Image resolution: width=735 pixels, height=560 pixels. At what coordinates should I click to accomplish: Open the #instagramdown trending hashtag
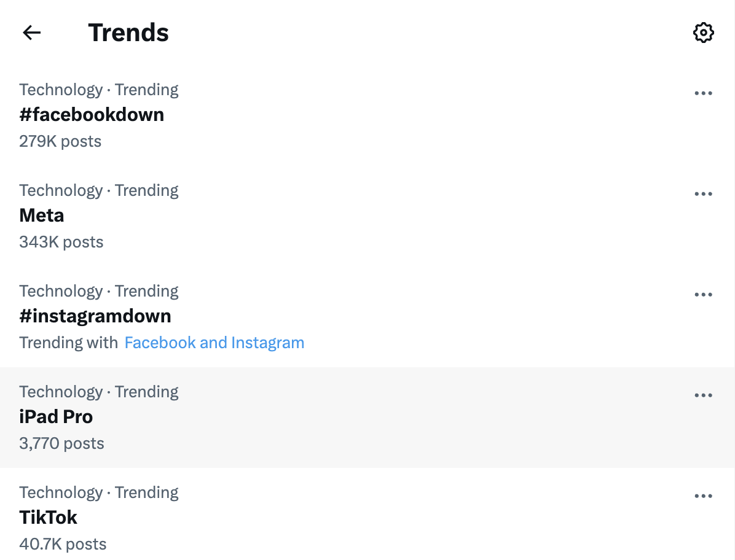pyautogui.click(x=95, y=316)
